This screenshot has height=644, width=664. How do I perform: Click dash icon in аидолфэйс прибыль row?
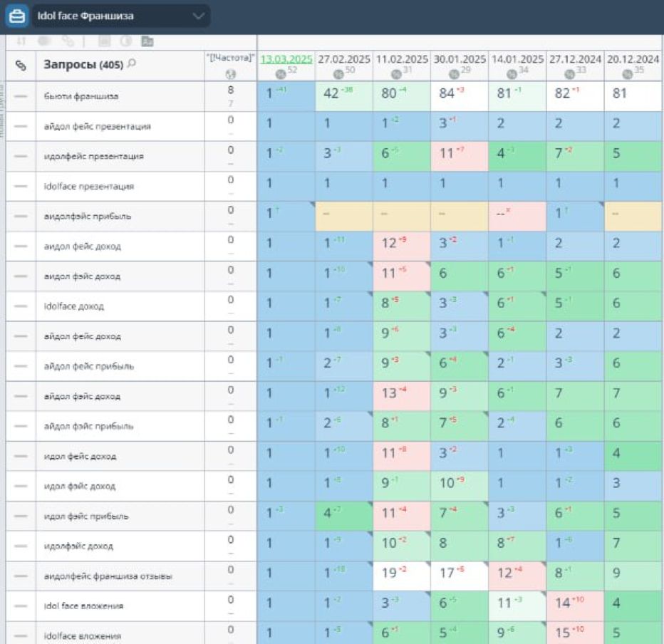pos(21,216)
